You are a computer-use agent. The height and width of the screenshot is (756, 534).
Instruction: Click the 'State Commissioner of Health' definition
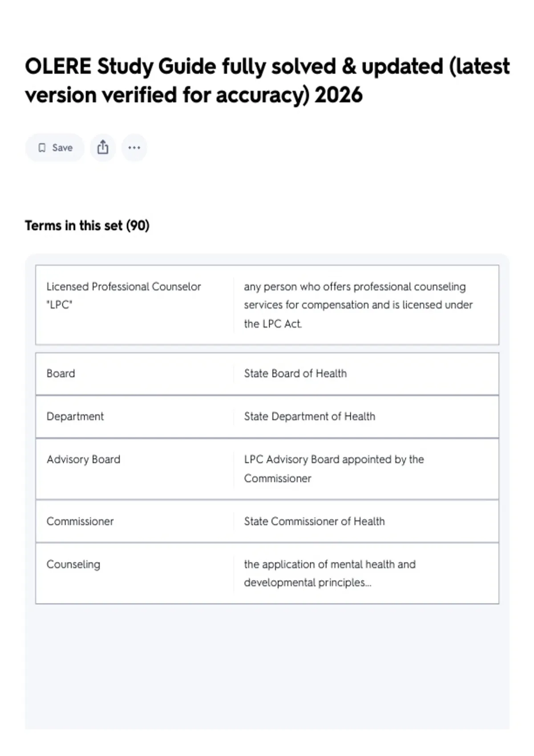click(314, 521)
